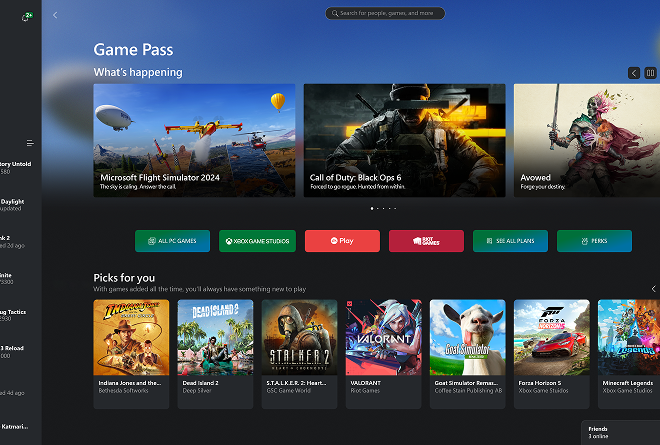Select the See All Plans button
This screenshot has height=445, width=660.
[510, 241]
